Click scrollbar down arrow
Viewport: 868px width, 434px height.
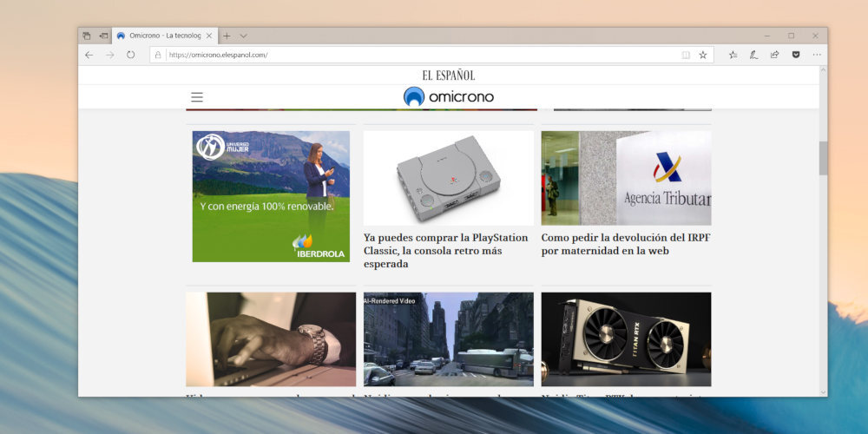[823, 392]
